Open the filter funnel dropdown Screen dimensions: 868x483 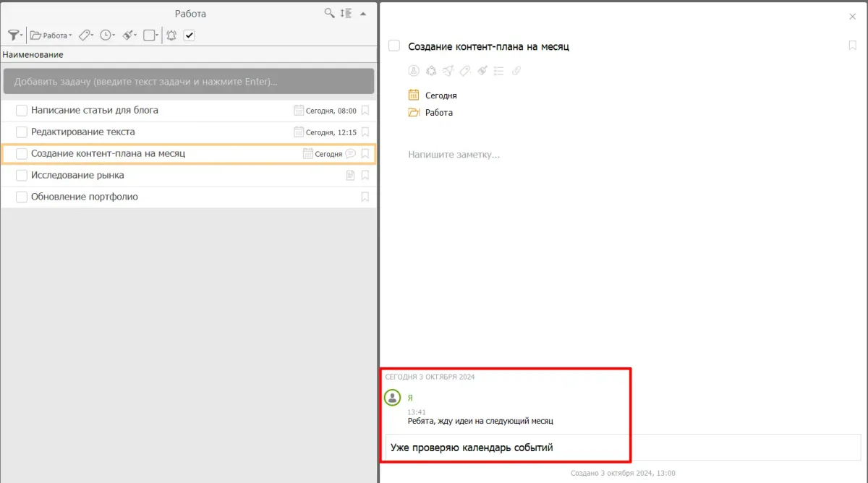tap(15, 35)
